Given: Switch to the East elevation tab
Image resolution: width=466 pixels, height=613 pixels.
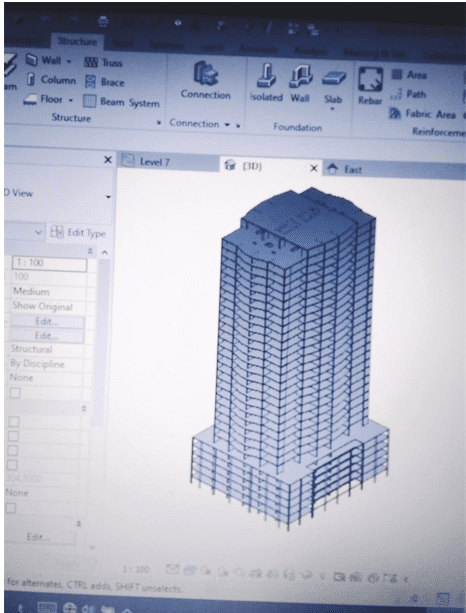Looking at the screenshot, I should (x=394, y=170).
